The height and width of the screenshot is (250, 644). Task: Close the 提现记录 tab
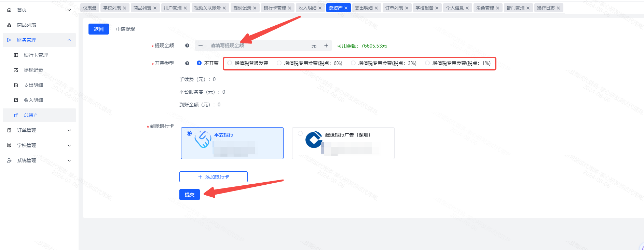click(255, 8)
